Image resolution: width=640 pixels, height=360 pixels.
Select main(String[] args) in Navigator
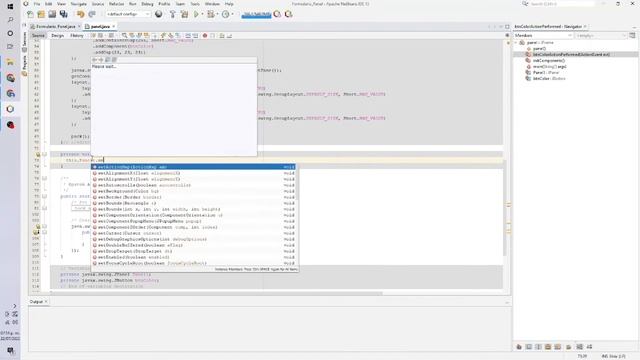tap(549, 67)
